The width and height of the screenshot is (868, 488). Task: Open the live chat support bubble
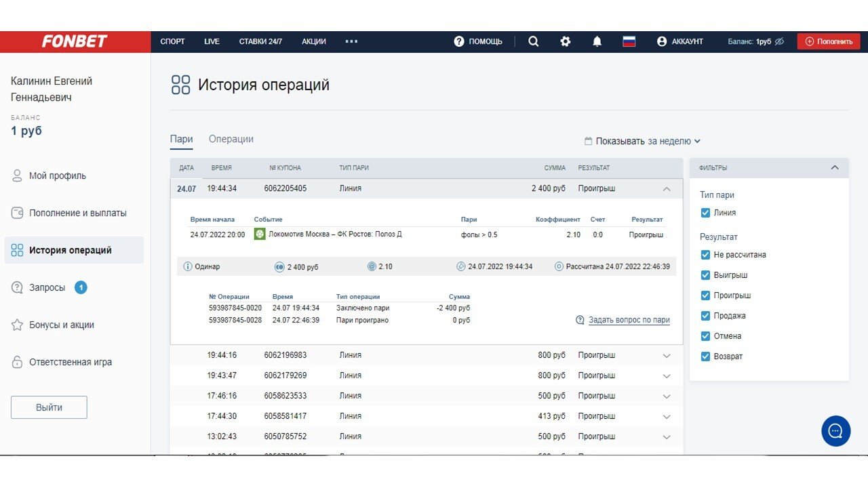[835, 431]
